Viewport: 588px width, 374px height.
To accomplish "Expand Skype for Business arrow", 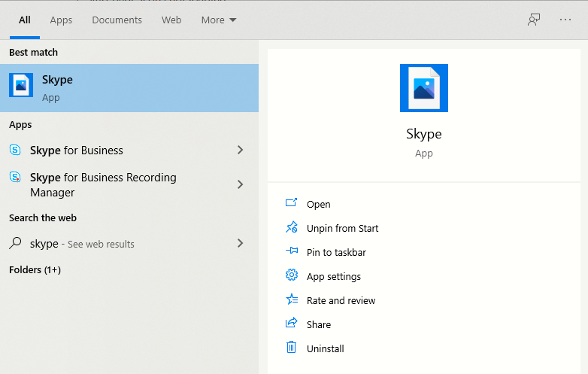I will (241, 150).
